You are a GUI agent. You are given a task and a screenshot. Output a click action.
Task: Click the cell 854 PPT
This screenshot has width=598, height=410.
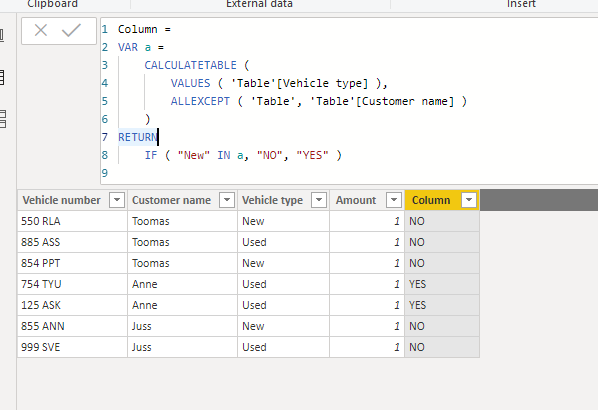tap(72, 263)
